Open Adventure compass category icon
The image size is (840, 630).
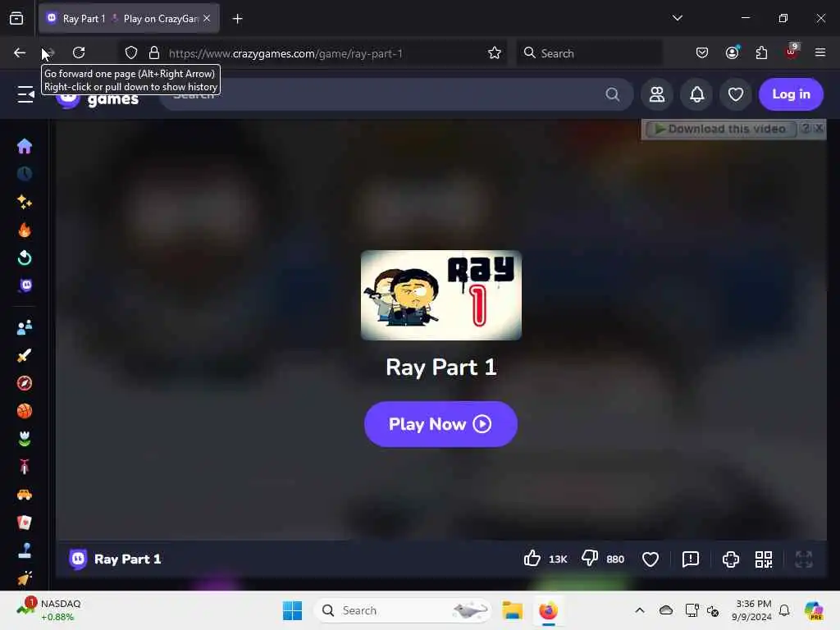[25, 383]
